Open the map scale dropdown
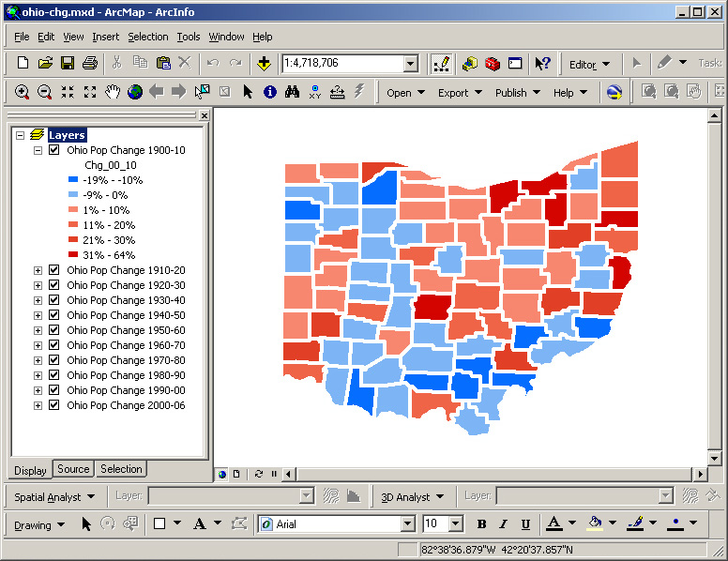 click(x=410, y=63)
